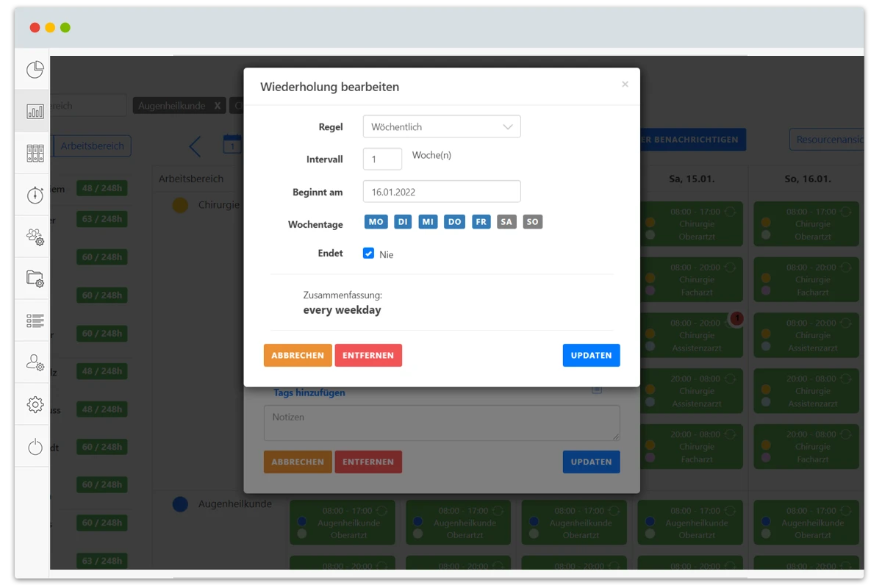Toggle the MO weekday button
Image resolution: width=882 pixels, height=588 pixels.
[376, 222]
